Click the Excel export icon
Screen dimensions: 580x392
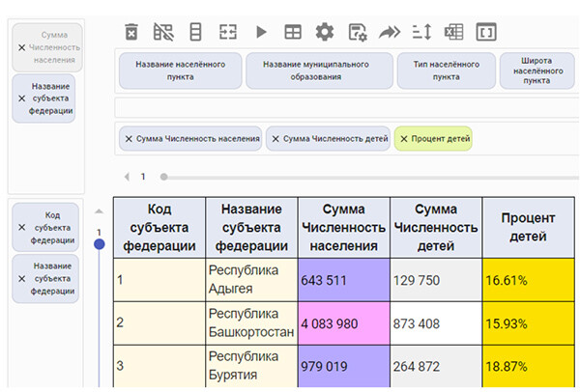[x=453, y=32]
